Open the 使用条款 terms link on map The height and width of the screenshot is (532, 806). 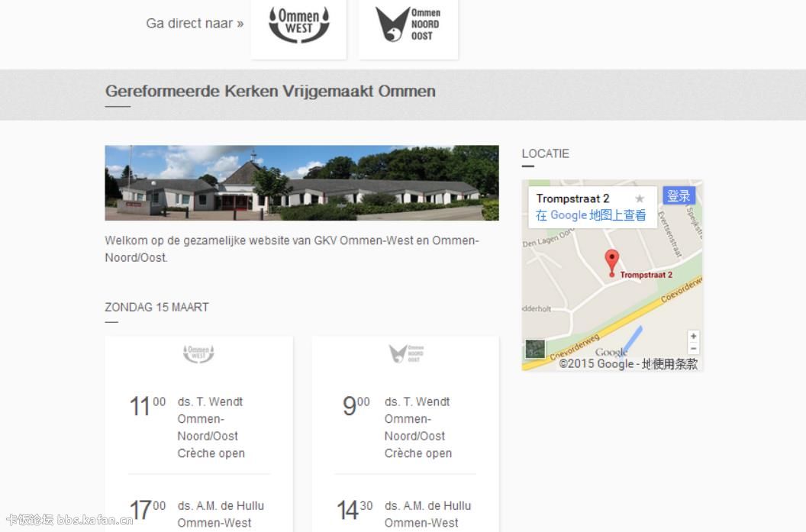click(x=675, y=364)
